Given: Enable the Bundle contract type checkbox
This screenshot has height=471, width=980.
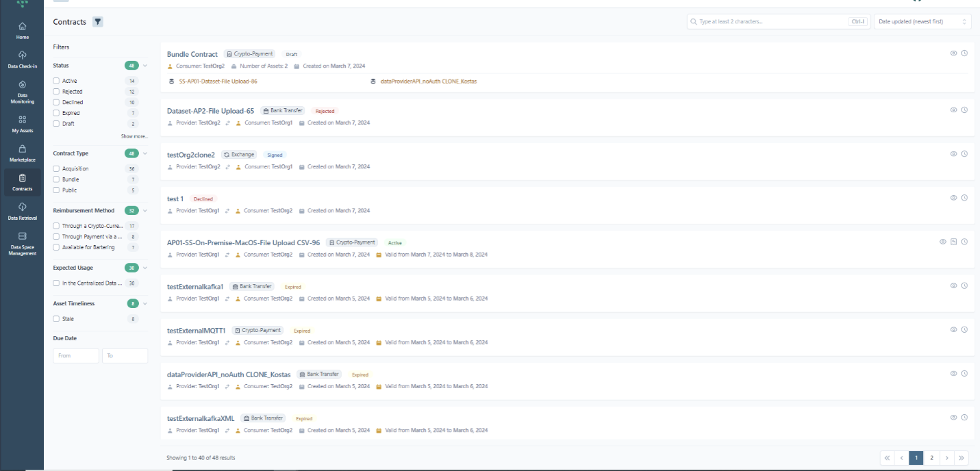Looking at the screenshot, I should [x=56, y=179].
